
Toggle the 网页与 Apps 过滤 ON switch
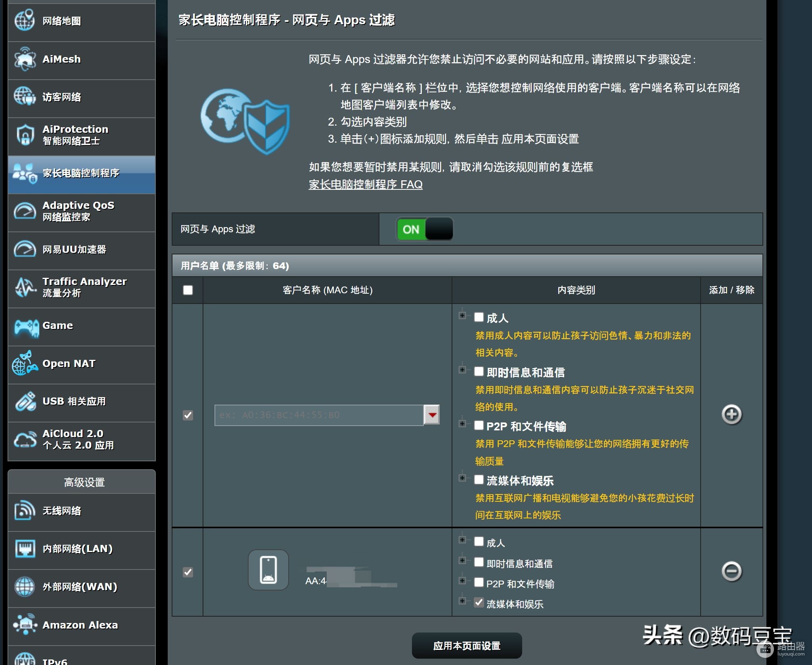(424, 229)
